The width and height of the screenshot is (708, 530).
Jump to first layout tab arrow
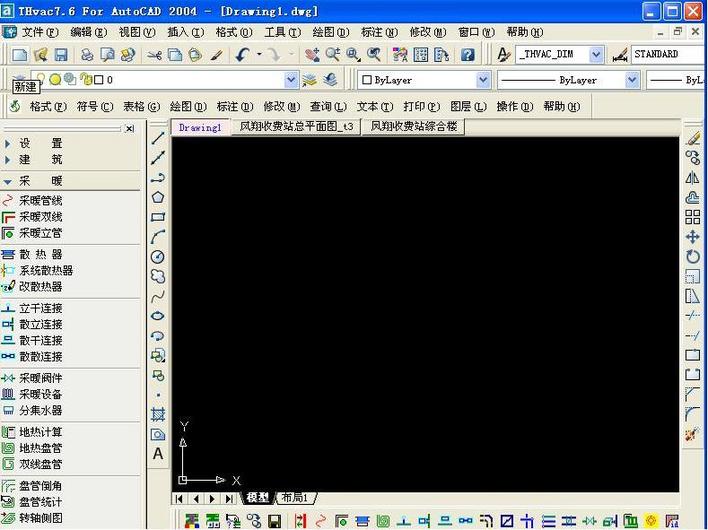tap(179, 498)
